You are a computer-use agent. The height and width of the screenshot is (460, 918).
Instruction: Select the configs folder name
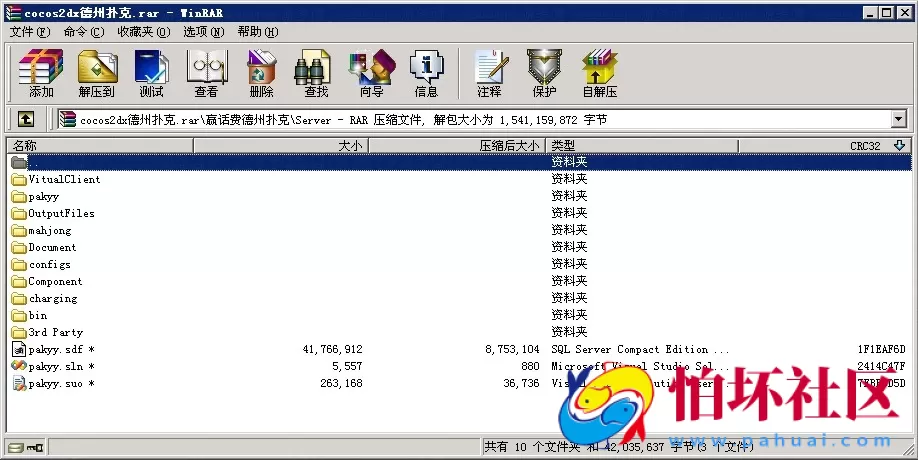(50, 265)
